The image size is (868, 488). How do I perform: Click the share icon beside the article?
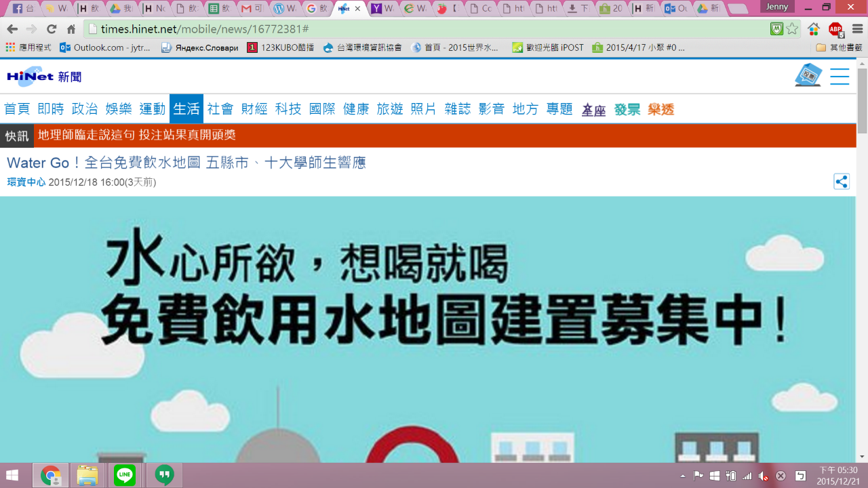pos(841,182)
